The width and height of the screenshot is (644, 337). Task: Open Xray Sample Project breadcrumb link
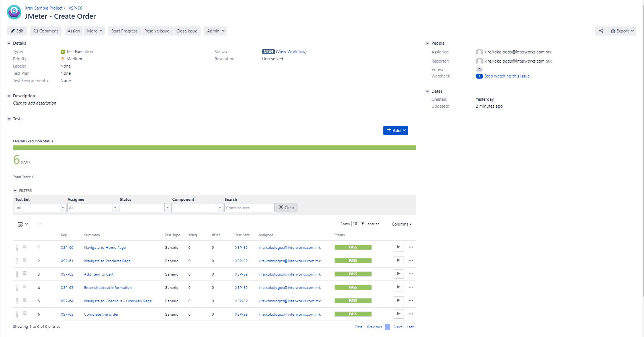tap(44, 8)
